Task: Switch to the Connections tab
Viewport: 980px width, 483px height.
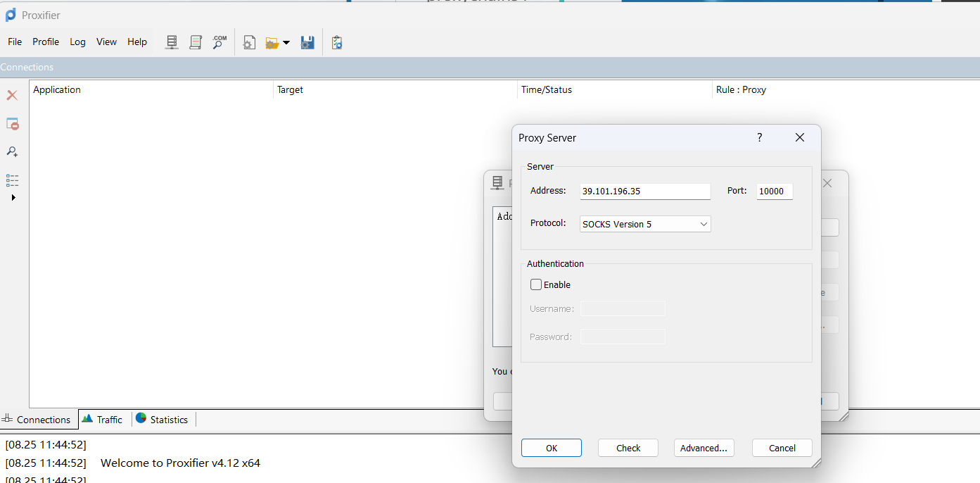Action: tap(38, 420)
